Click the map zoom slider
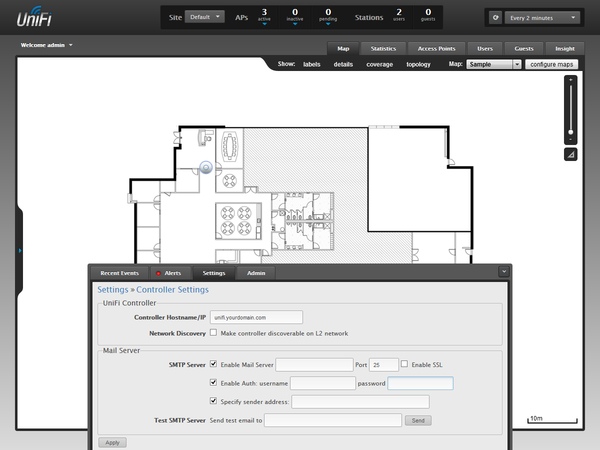Screen dimensions: 600x450 pyautogui.click(x=570, y=130)
